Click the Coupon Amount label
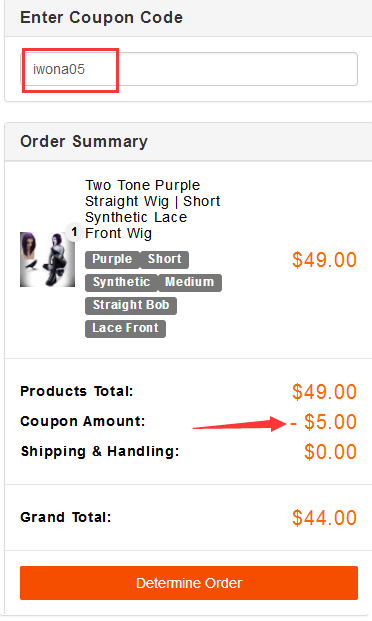The height and width of the screenshot is (621, 372). (x=83, y=421)
